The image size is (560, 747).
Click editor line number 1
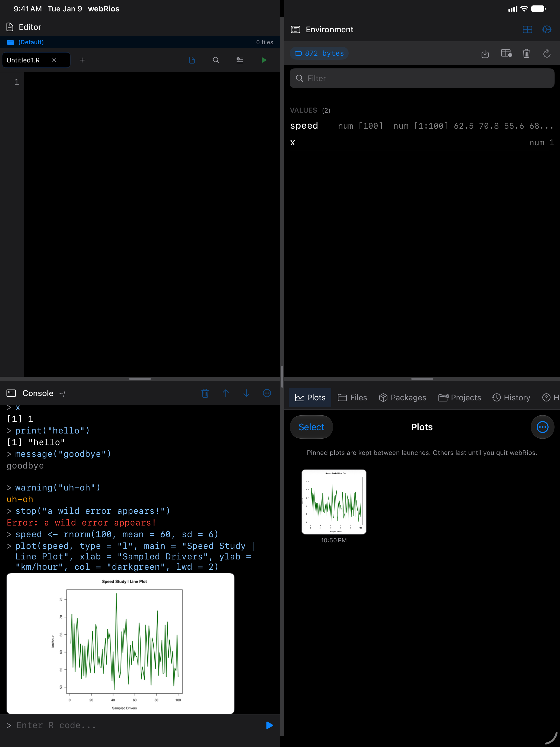click(x=17, y=82)
